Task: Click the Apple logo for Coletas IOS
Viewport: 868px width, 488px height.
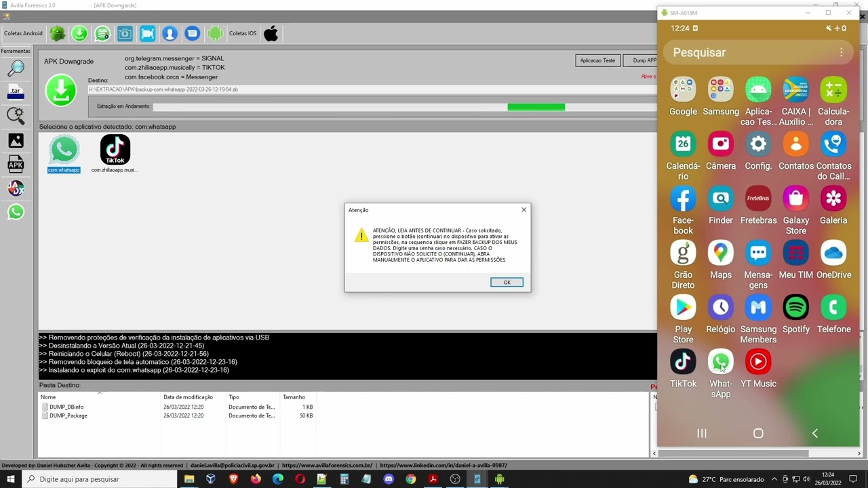Action: [271, 33]
